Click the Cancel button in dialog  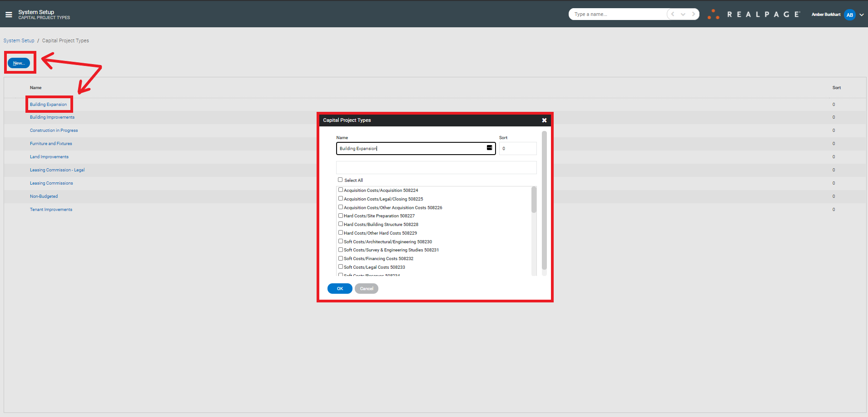pyautogui.click(x=367, y=288)
